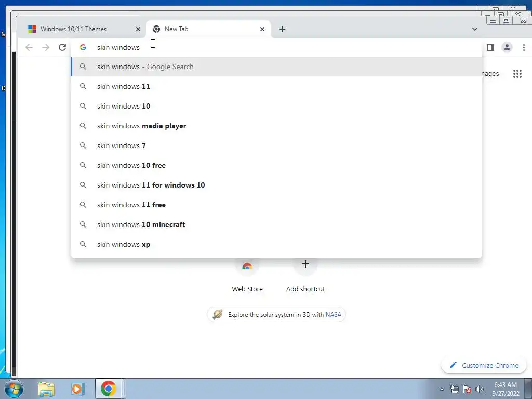Open Windows Explorer from the taskbar
532x399 pixels.
coord(46,389)
